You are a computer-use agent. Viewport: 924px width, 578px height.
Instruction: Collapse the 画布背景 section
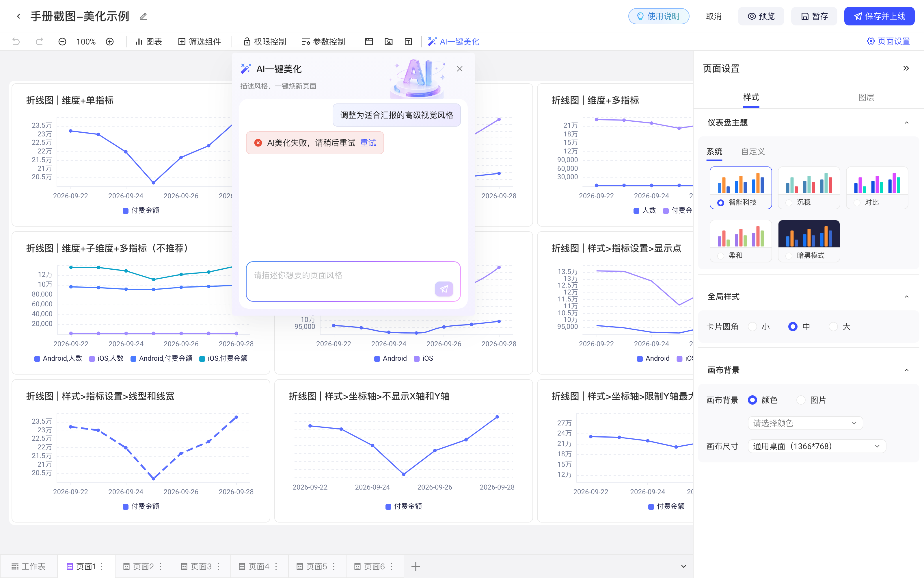[x=906, y=370]
